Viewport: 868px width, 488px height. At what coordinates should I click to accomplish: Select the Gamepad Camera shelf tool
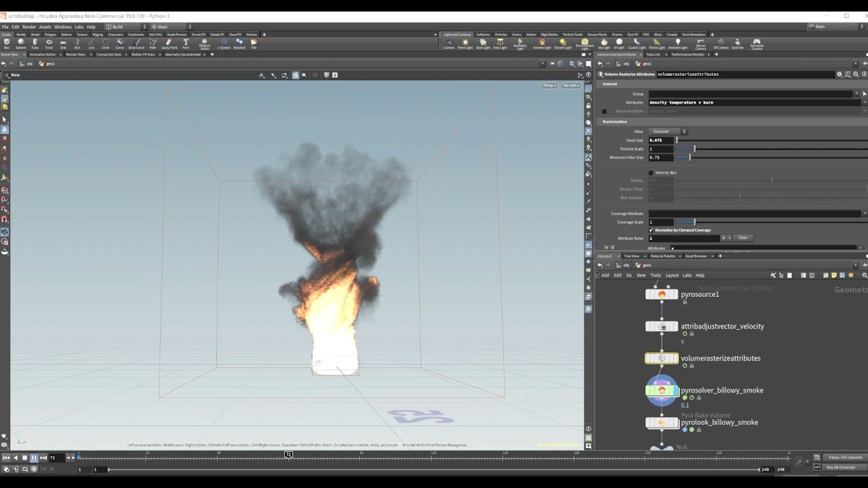[757, 44]
